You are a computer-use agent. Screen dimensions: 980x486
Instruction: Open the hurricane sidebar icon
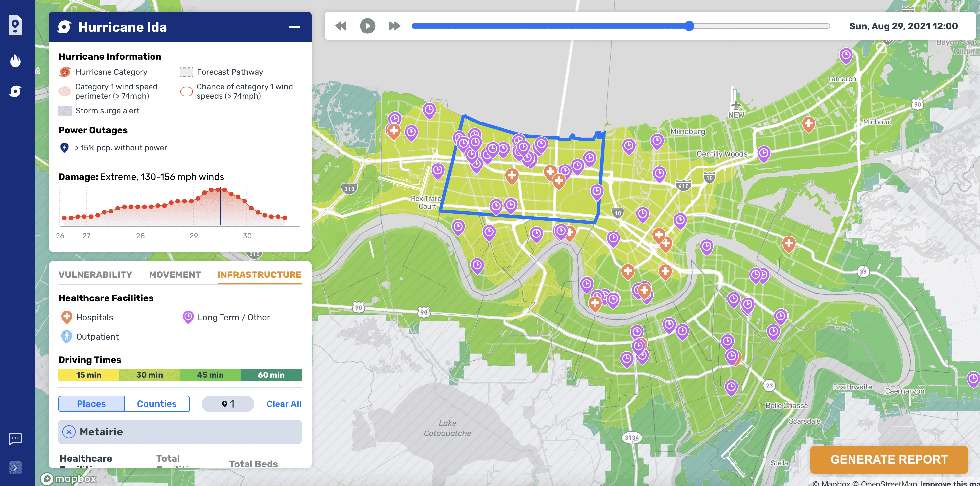15,91
